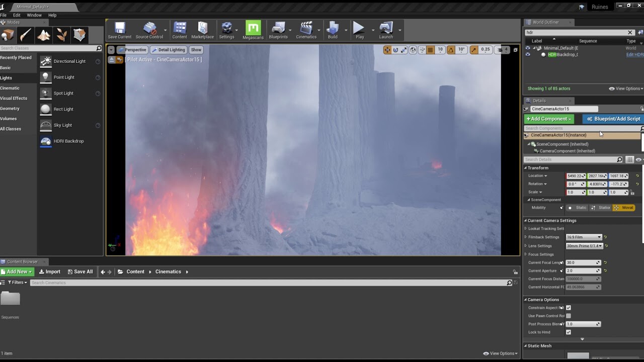
Task: Click the Source Control toolbar icon
Action: click(148, 29)
